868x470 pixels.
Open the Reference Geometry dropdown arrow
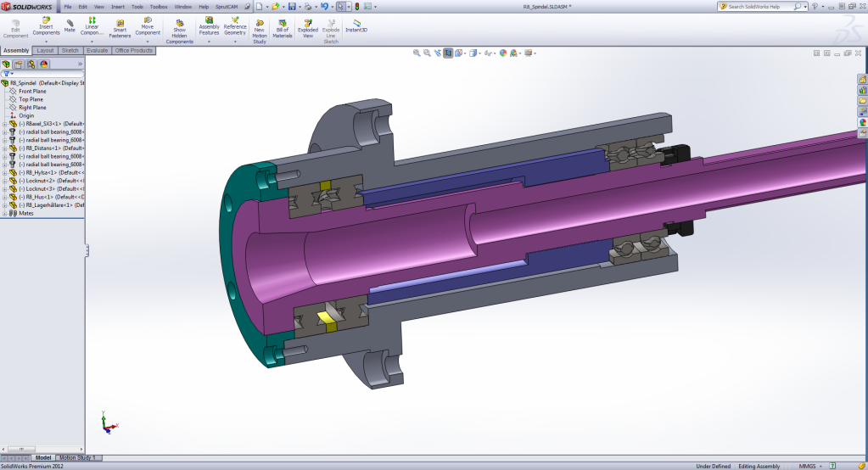[x=235, y=42]
